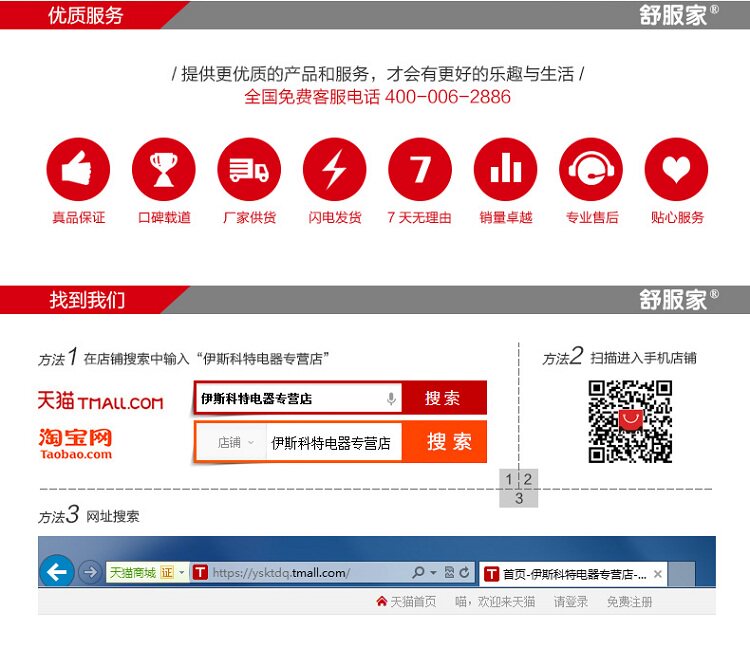Click the Tmall.com logo
750x667 pixels.
(100, 400)
